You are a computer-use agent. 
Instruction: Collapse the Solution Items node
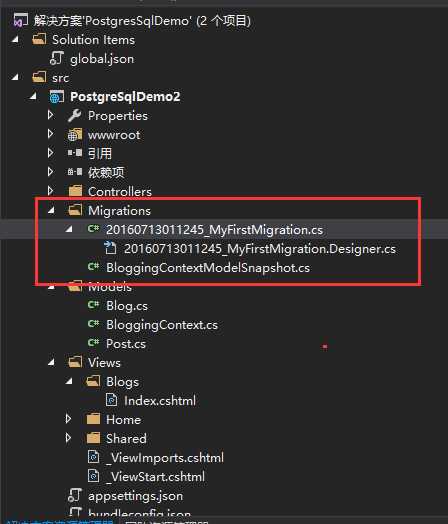15,39
